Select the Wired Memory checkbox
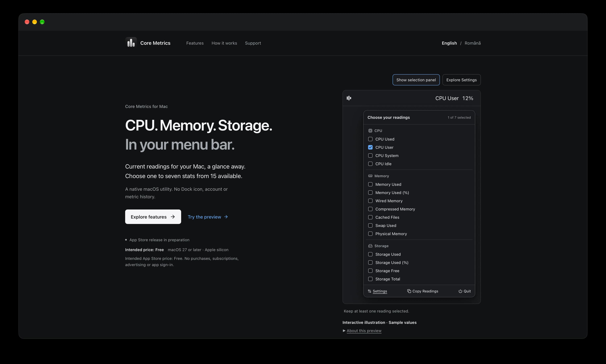The height and width of the screenshot is (364, 606). coord(370,201)
